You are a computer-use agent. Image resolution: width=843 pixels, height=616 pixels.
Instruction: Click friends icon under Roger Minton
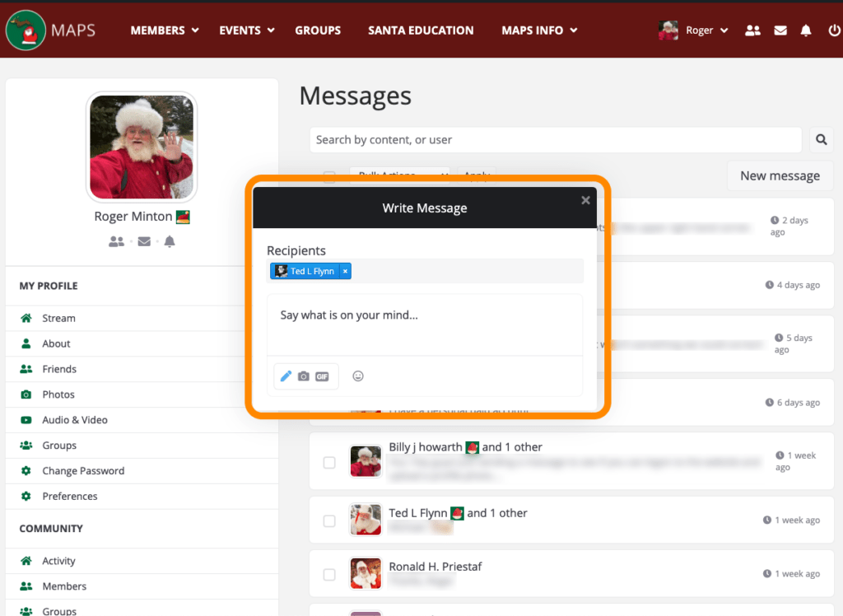click(x=116, y=241)
